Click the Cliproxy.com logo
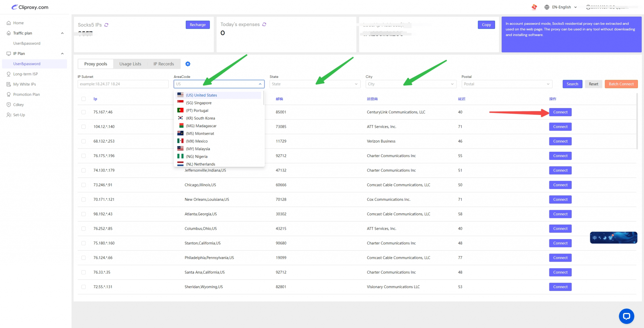The width and height of the screenshot is (644, 328). click(30, 7)
